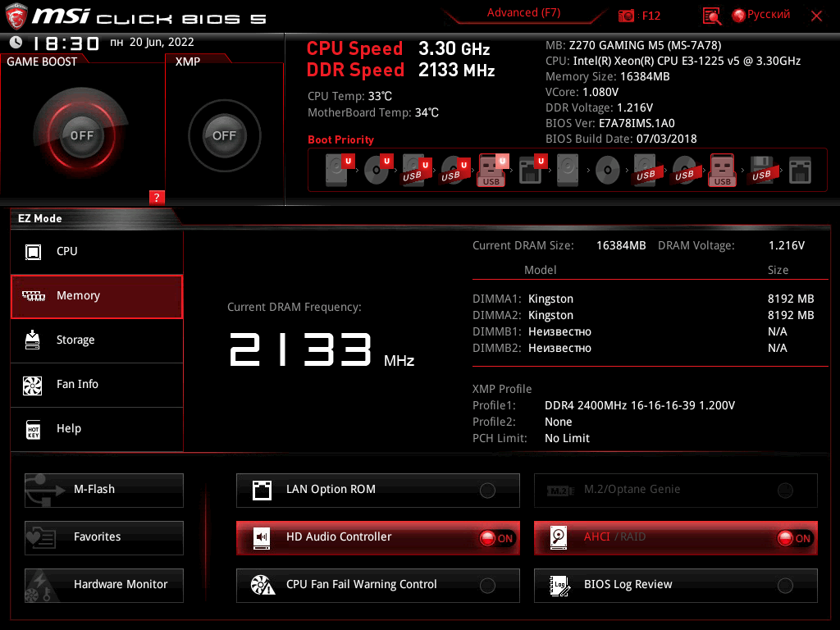840x630 pixels.
Task: Click the BIOS Ver E7A78IMS.1A0 text
Action: (609, 123)
